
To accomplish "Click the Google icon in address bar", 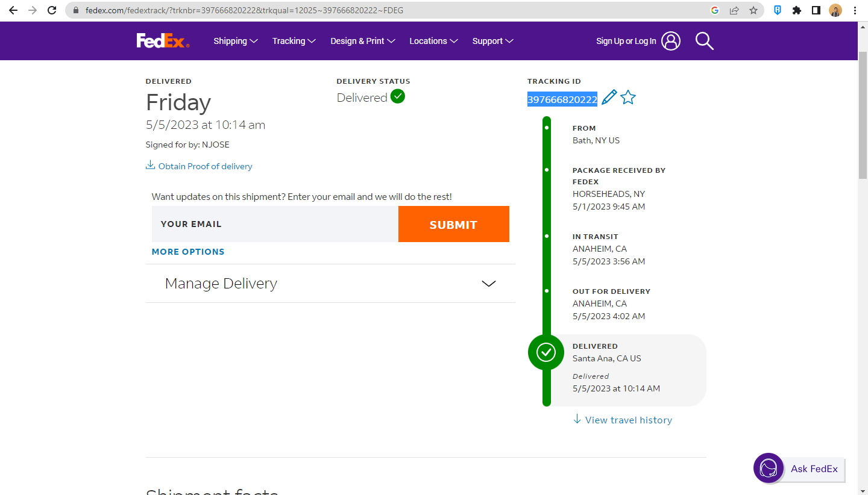I will [715, 10].
